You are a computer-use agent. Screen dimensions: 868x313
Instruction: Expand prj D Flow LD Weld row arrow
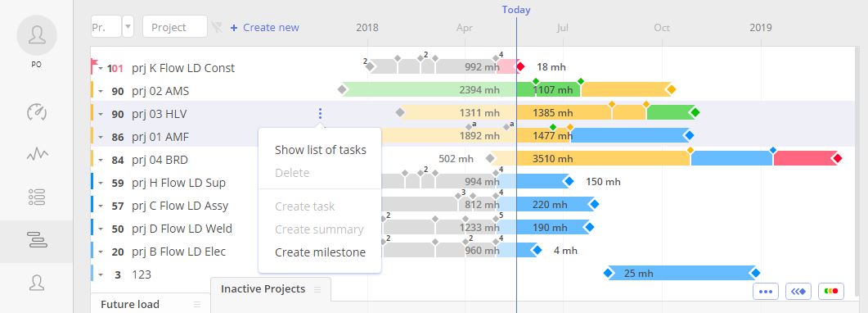pos(101,229)
